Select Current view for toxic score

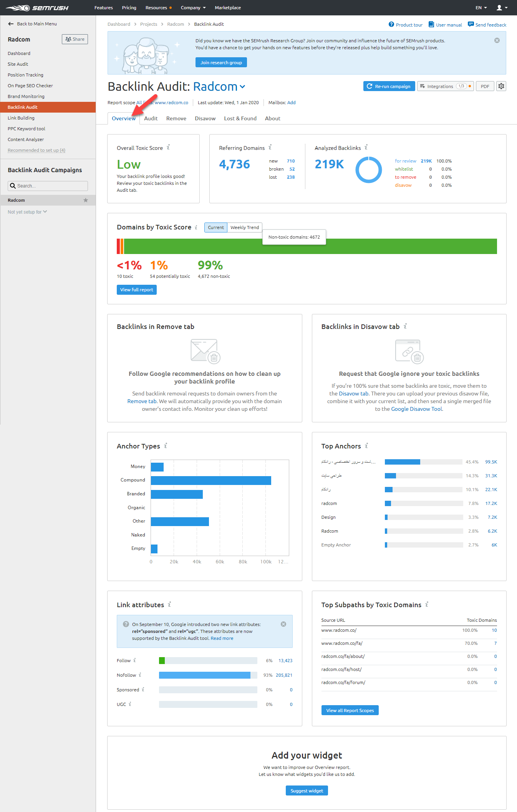point(216,227)
